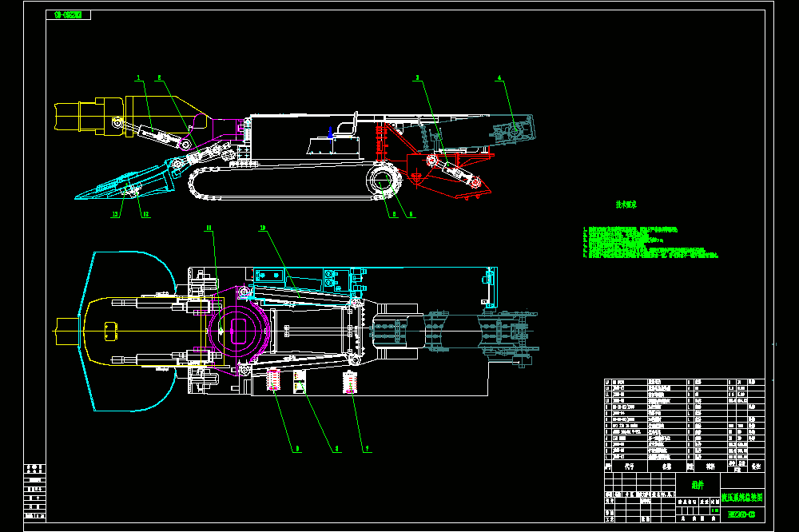The image size is (799, 532).
Task: Click the crawler drive sprocket wheel
Action: pyautogui.click(x=384, y=181)
